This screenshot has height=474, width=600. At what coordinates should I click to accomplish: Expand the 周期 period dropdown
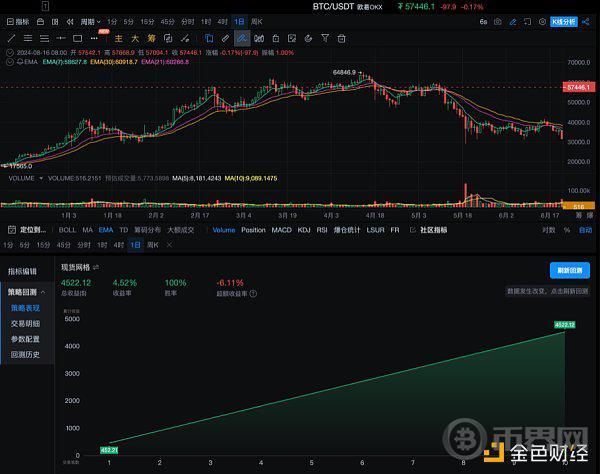(90, 22)
